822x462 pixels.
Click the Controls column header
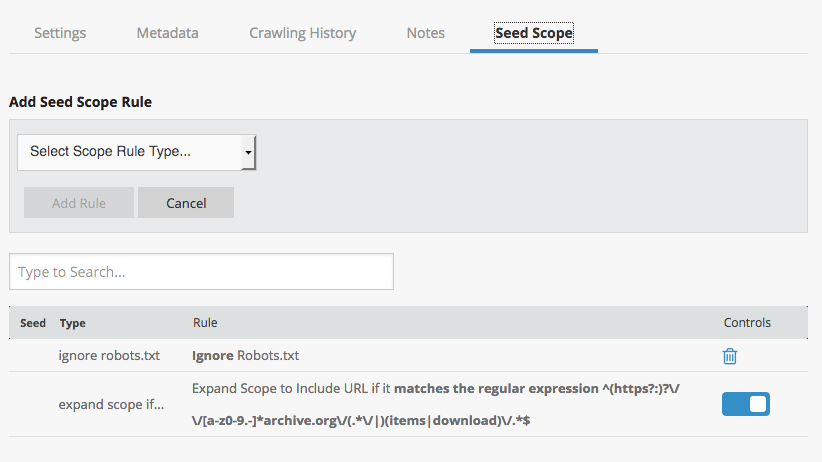tap(747, 323)
